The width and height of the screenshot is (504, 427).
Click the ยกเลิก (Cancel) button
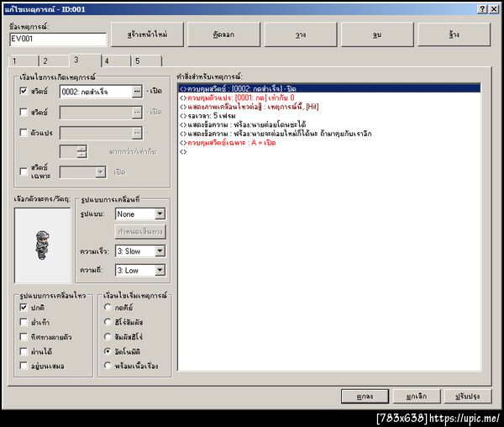click(417, 397)
